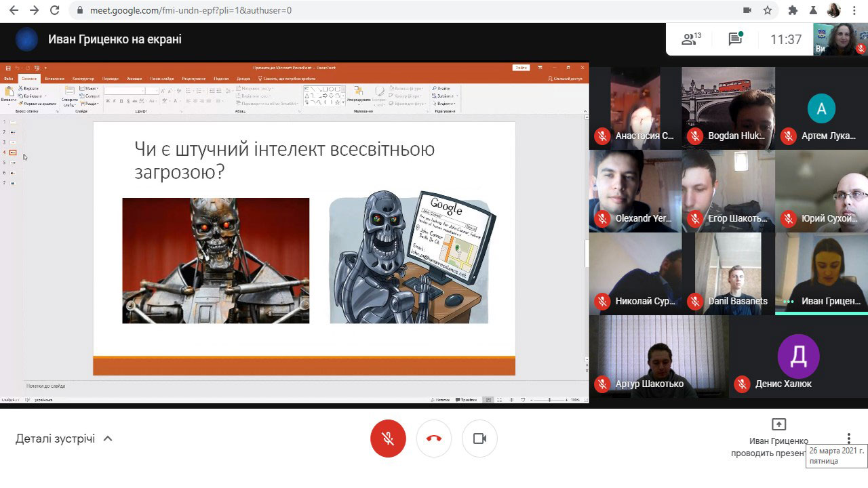This screenshot has height=488, width=868.
Task: Open the Chrome three-dot menu
Action: coord(854,10)
